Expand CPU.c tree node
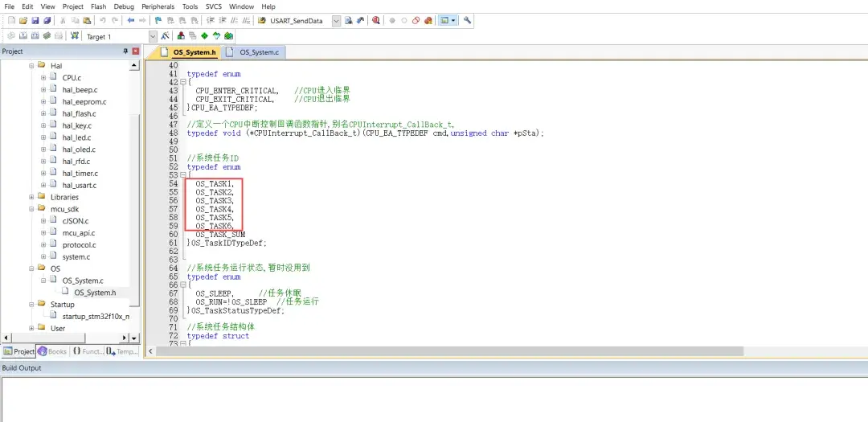Viewport: 868px width, 422px height. point(43,77)
